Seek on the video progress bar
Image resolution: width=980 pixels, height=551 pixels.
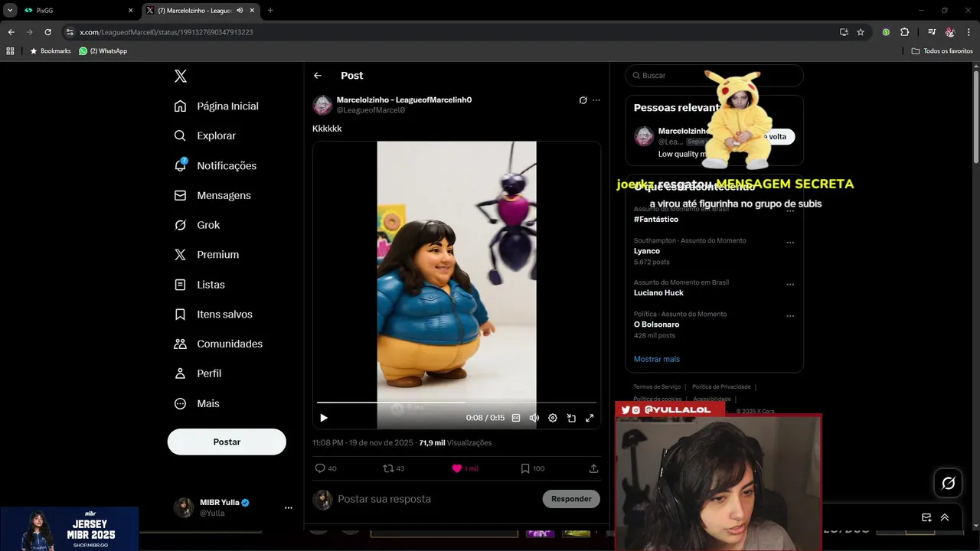click(x=456, y=402)
